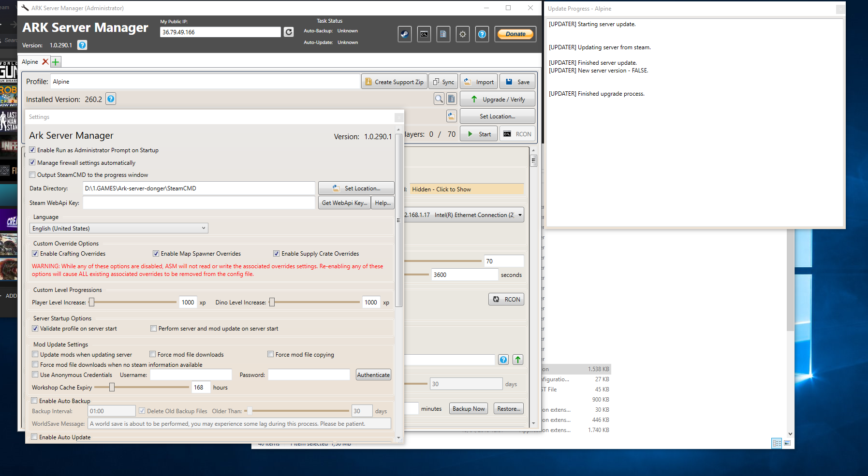Open Steam via the Steam toolbar icon

(405, 34)
